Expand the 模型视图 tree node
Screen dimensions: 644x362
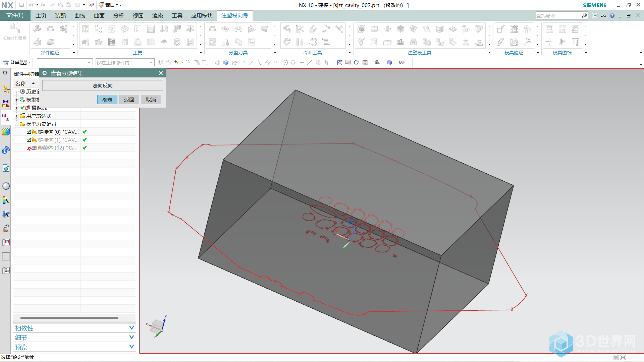(x=16, y=100)
